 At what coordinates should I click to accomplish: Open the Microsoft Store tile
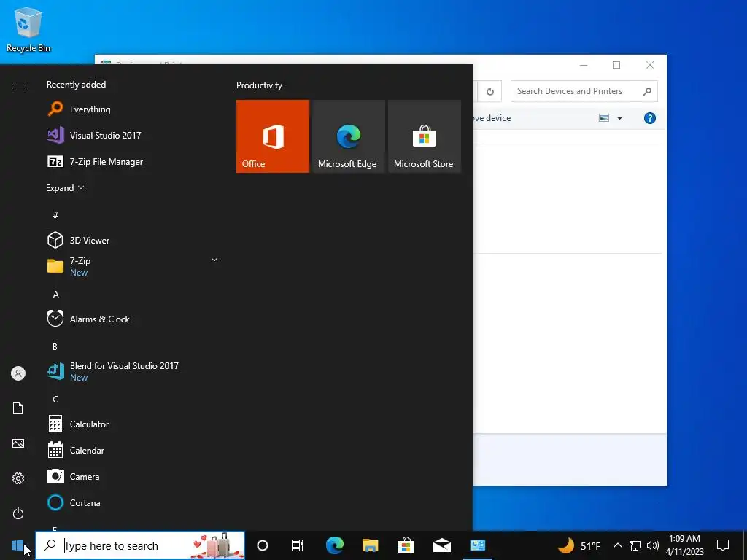(x=424, y=136)
